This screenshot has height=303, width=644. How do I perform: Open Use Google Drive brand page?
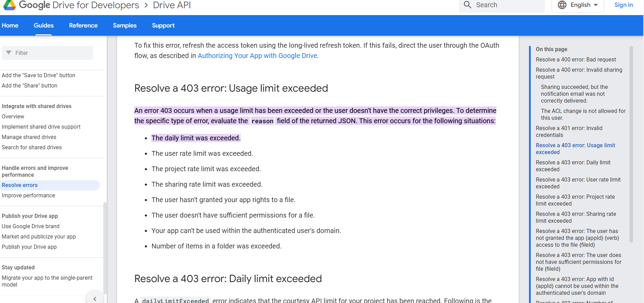(x=31, y=226)
